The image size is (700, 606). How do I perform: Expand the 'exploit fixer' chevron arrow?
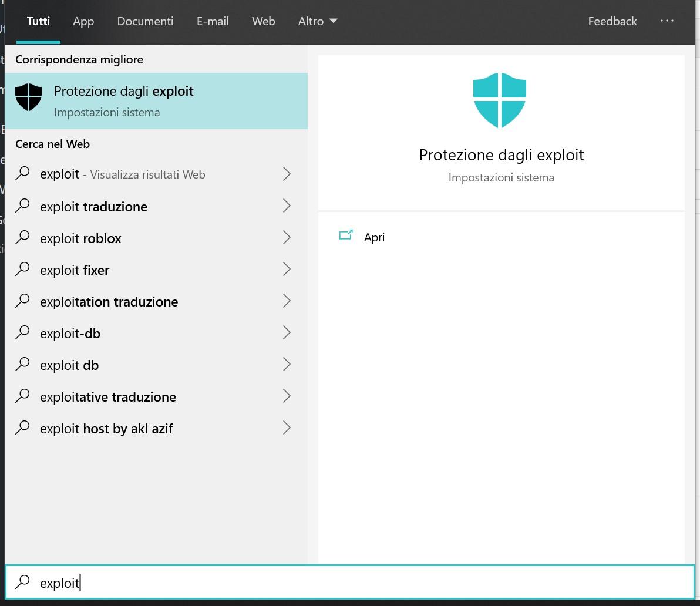[287, 269]
